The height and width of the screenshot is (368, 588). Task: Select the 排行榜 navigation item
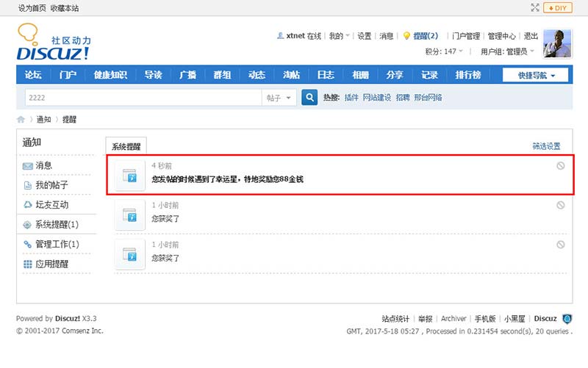(468, 75)
